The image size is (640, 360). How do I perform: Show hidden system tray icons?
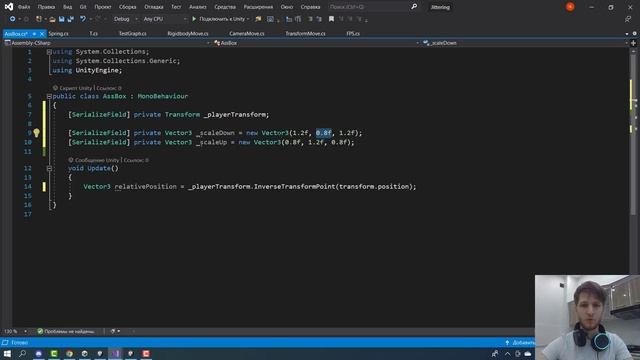click(x=507, y=354)
